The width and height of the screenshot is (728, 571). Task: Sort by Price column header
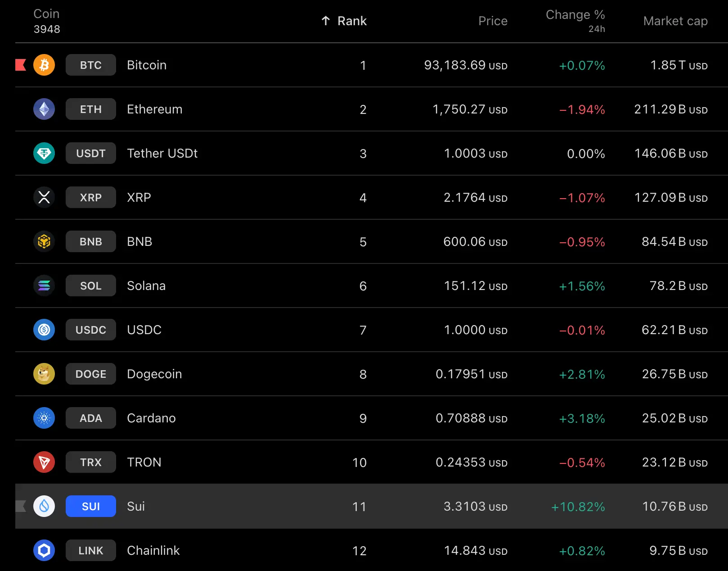pyautogui.click(x=493, y=21)
